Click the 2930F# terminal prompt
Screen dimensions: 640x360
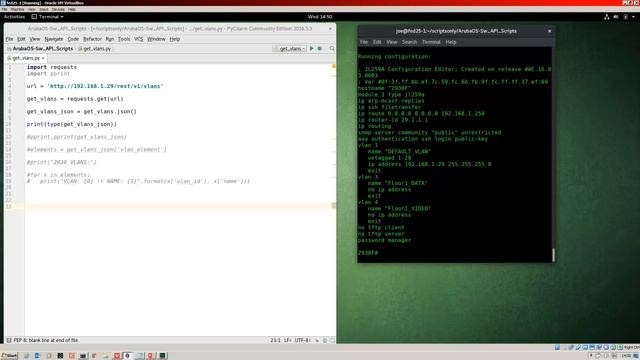tap(368, 253)
